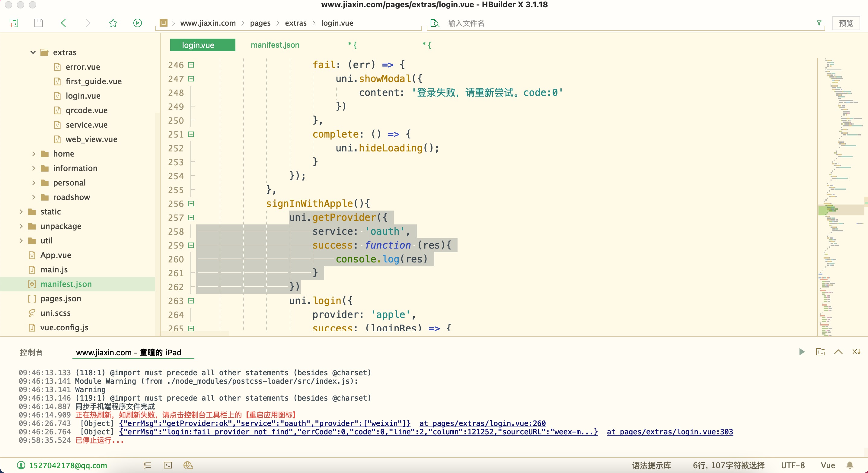Collapse code fold at line 256
Screen dimensions: 868x473
(x=191, y=204)
